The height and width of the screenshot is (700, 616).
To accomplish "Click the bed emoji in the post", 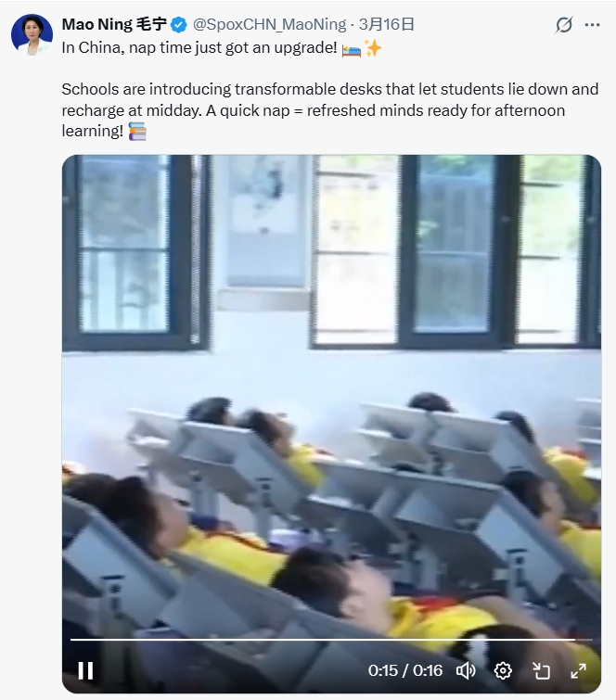I will pyautogui.click(x=351, y=49).
